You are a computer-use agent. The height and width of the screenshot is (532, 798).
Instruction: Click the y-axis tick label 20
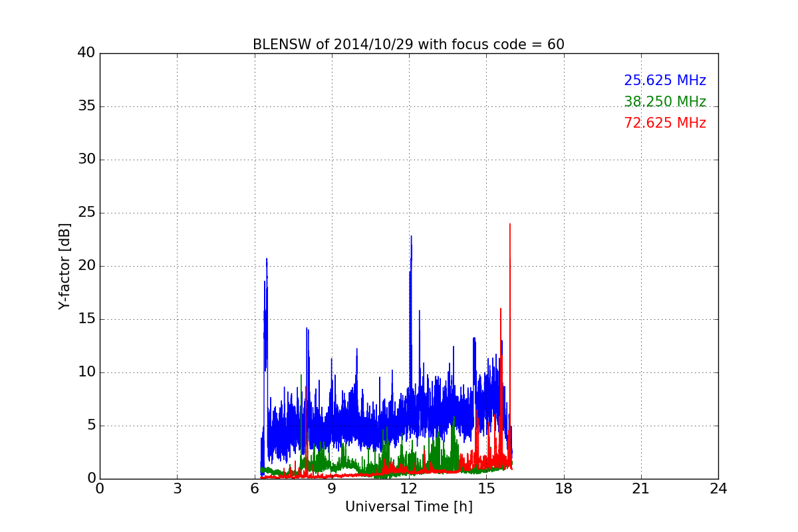pos(86,266)
